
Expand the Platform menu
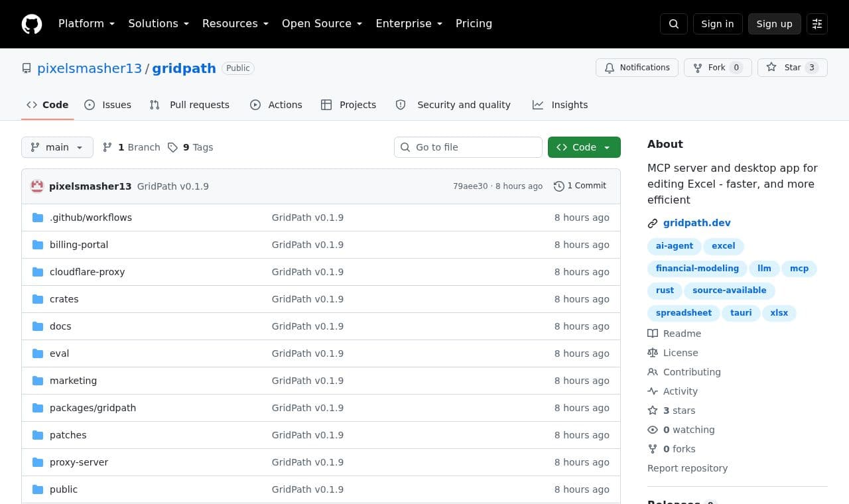tap(86, 24)
